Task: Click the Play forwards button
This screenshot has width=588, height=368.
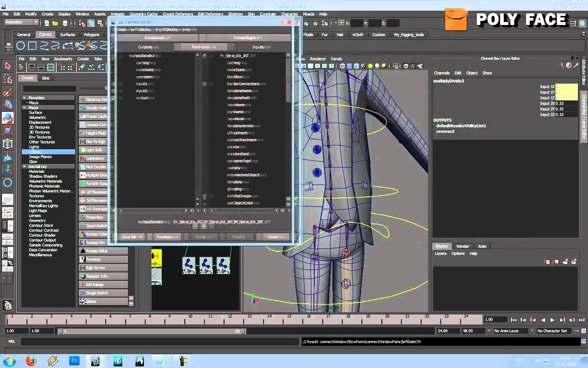Action: click(552, 320)
